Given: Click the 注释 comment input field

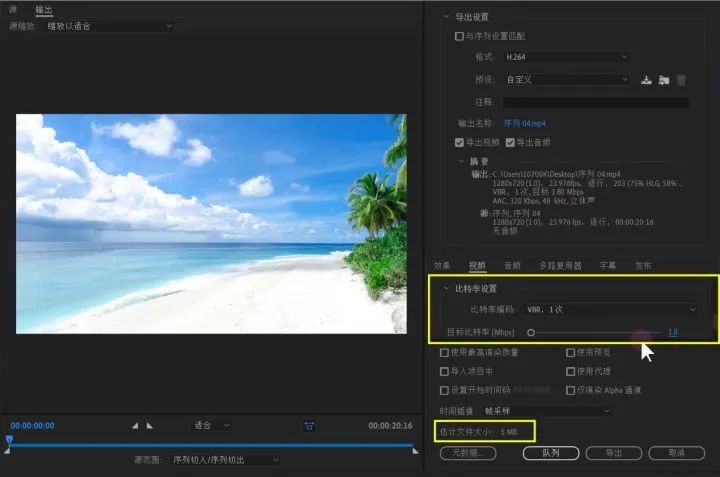Looking at the screenshot, I should (596, 102).
